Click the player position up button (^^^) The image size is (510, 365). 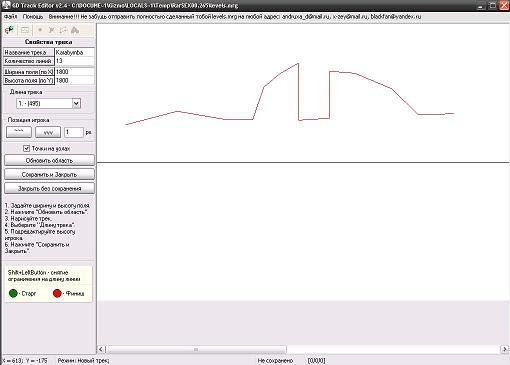click(19, 132)
